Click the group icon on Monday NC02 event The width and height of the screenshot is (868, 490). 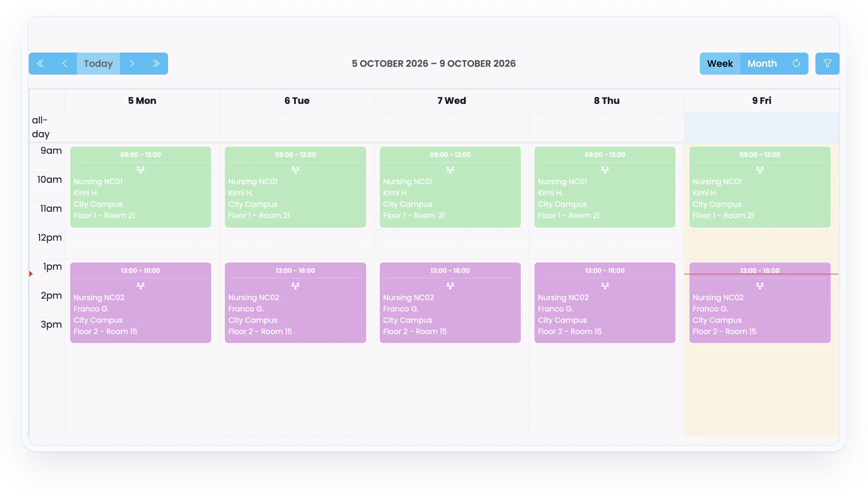(141, 286)
